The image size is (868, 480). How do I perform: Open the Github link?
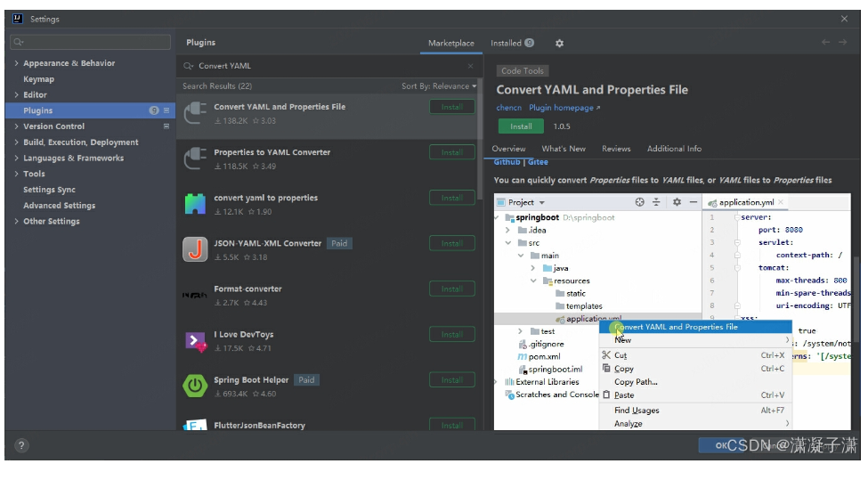pos(507,162)
